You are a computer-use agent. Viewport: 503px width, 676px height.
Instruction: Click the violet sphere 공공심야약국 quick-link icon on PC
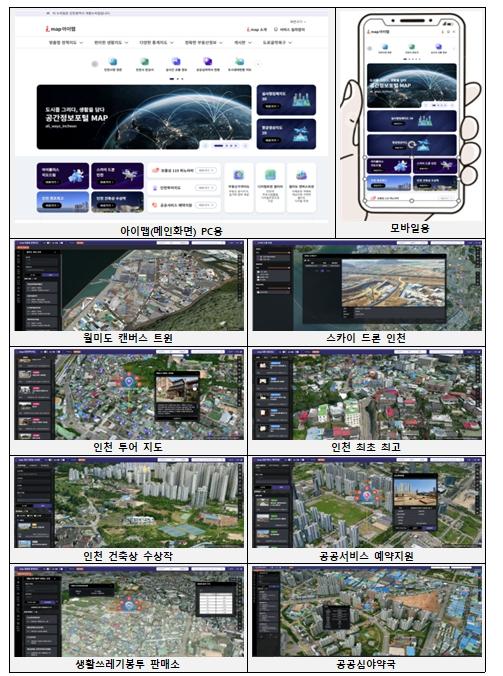208,62
